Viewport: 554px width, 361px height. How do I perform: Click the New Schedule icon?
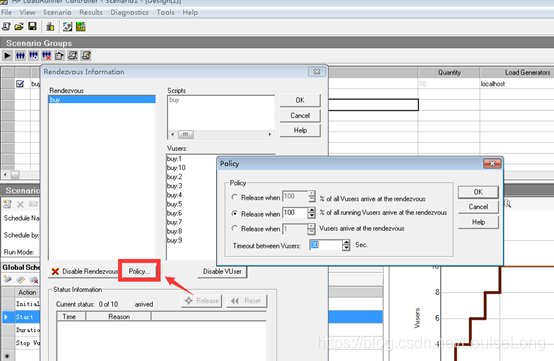(7, 204)
